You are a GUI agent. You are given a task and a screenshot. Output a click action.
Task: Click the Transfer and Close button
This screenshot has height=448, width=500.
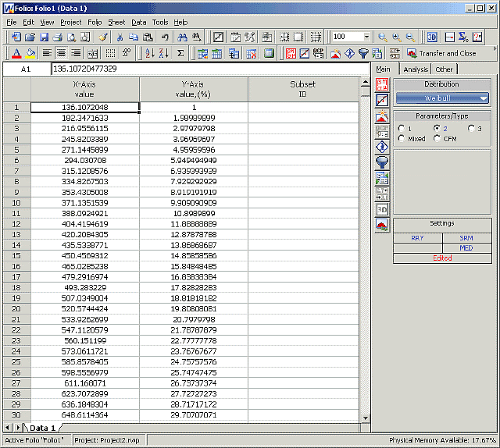point(441,53)
